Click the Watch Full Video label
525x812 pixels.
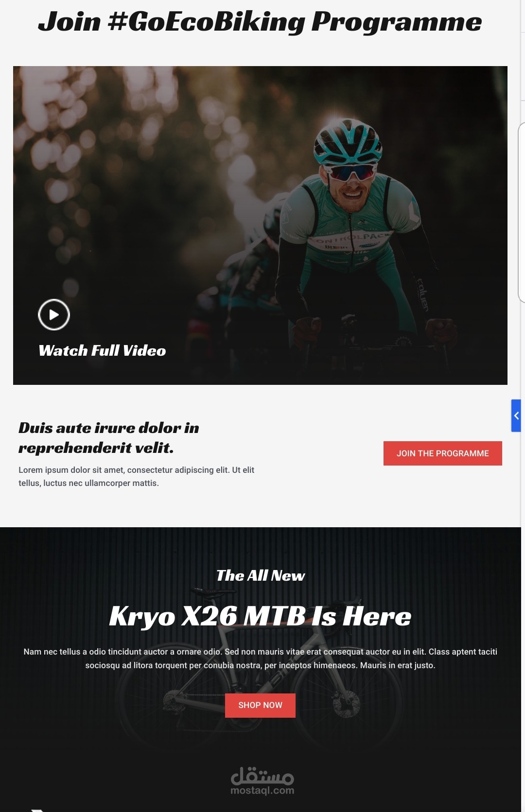tap(102, 351)
